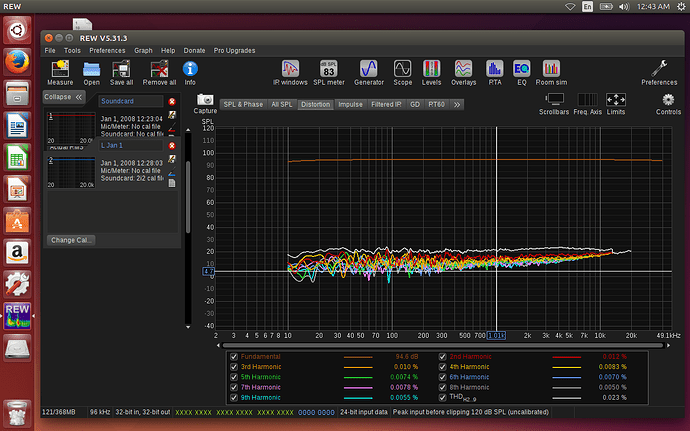Click the Fundamental orange line swatch

pyautogui.click(x=358, y=357)
